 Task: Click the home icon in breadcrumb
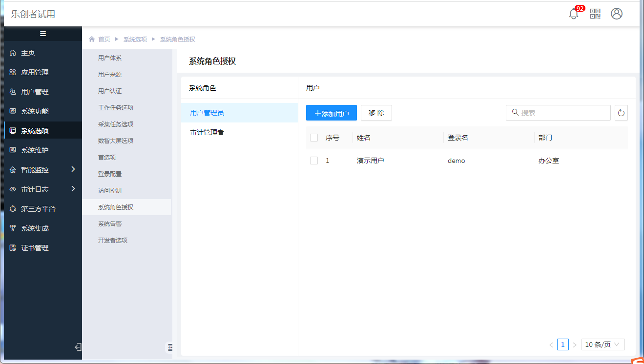pos(92,39)
